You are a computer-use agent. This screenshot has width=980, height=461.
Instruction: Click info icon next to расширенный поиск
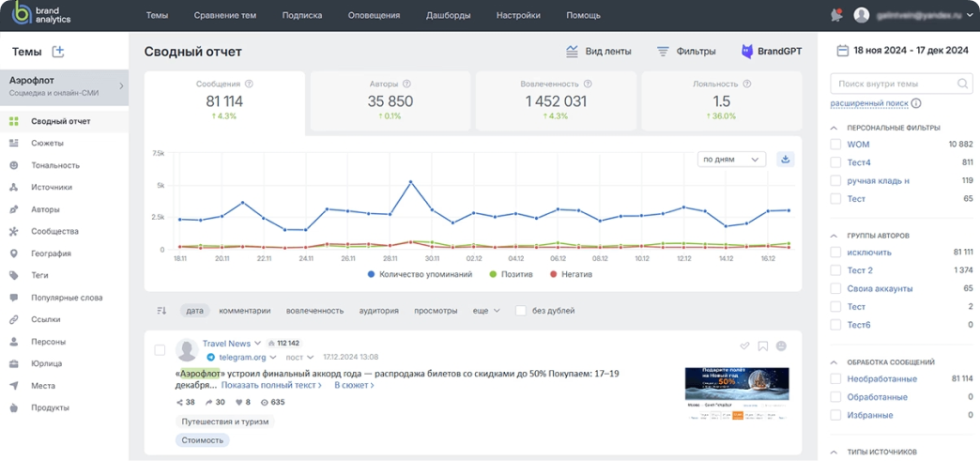point(916,103)
